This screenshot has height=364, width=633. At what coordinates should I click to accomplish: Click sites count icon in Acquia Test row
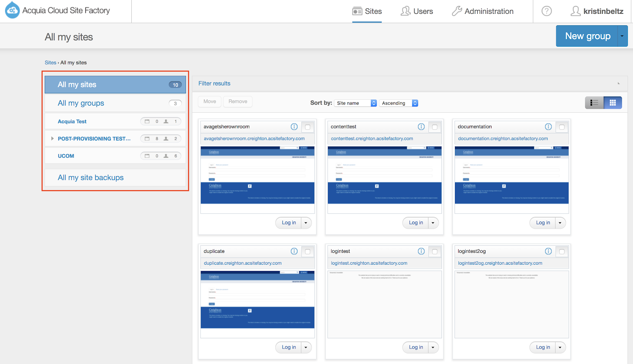(147, 121)
